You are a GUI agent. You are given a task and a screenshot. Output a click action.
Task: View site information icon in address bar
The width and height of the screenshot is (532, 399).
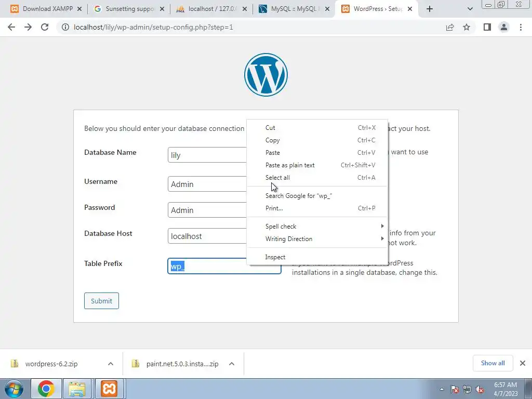pos(65,27)
